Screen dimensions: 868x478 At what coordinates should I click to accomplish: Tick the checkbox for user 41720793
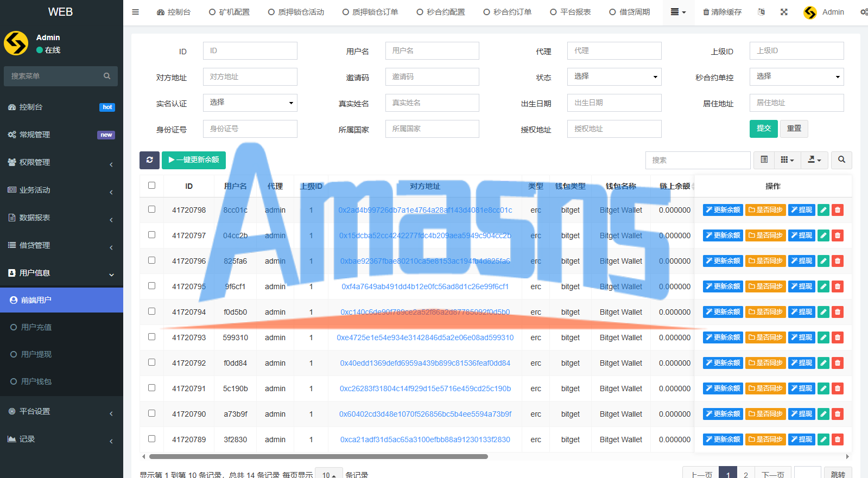[151, 337]
